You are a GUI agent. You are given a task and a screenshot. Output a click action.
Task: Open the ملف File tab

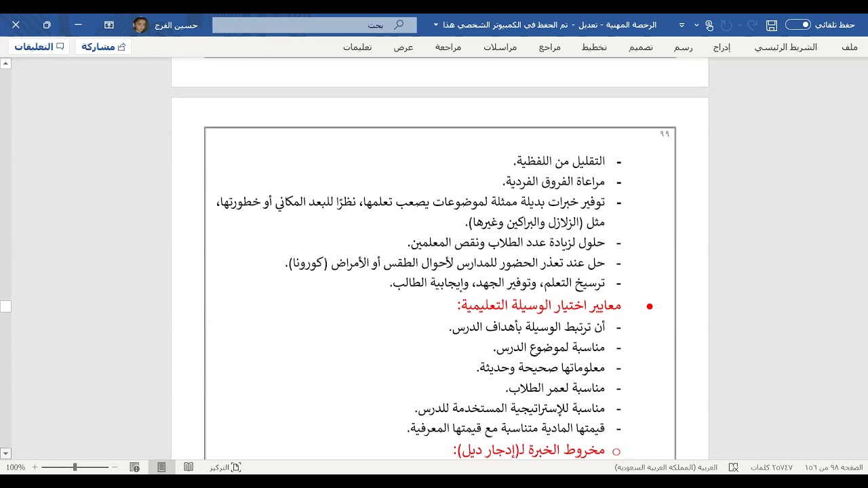pos(849,47)
